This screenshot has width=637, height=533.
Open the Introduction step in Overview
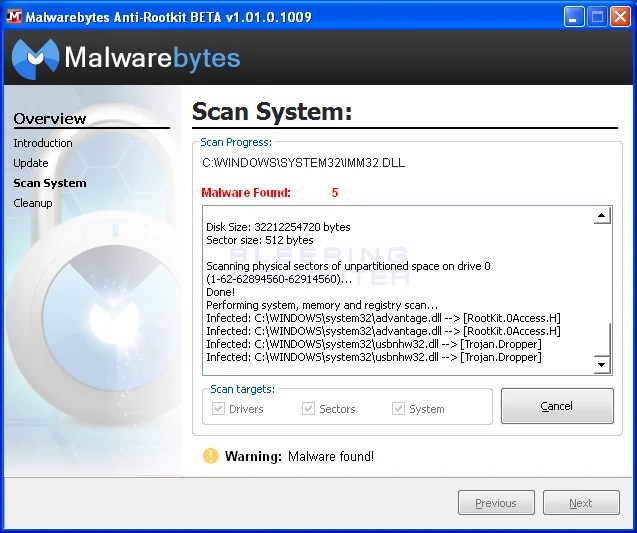(43, 143)
